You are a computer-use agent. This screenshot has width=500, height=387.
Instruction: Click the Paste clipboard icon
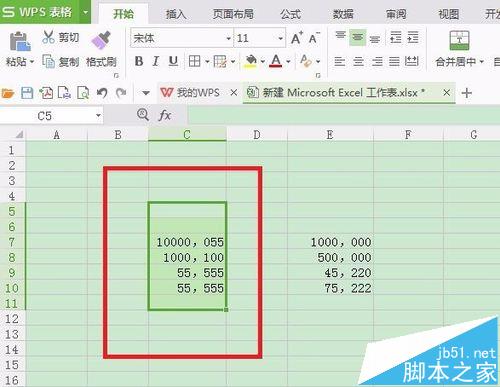(x=20, y=41)
